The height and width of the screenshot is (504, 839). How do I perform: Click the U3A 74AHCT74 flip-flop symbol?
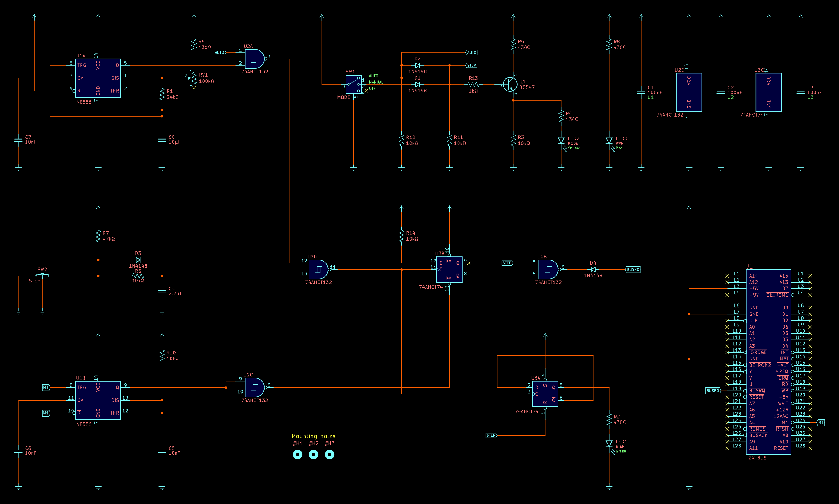[x=545, y=394]
